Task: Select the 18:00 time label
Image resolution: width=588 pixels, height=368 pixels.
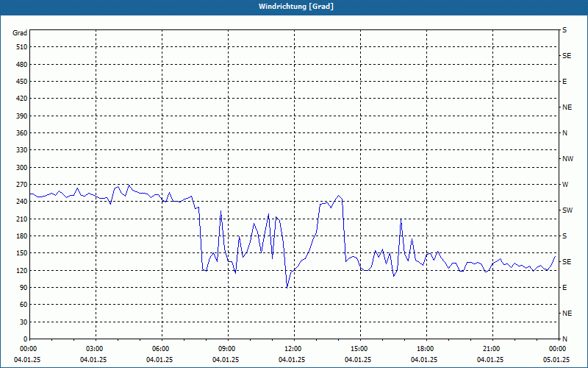Action: 424,349
